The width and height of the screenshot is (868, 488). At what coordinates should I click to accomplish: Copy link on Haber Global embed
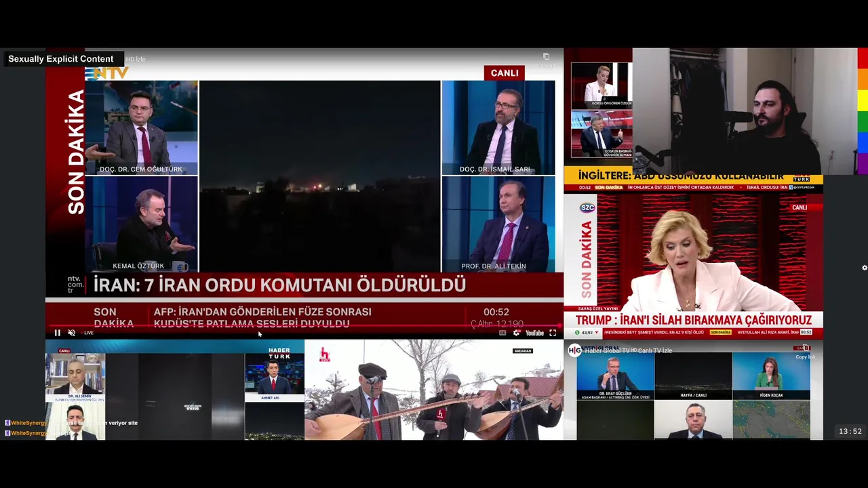pos(805,350)
